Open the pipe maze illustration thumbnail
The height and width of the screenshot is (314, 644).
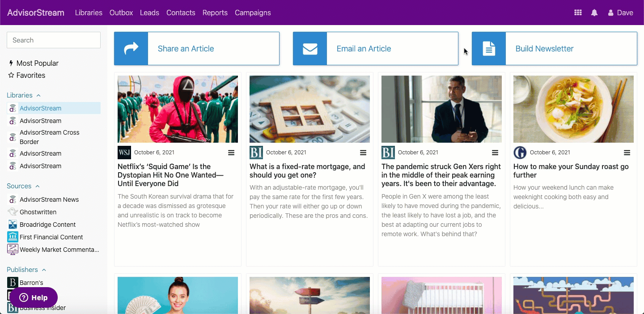pos(573,295)
